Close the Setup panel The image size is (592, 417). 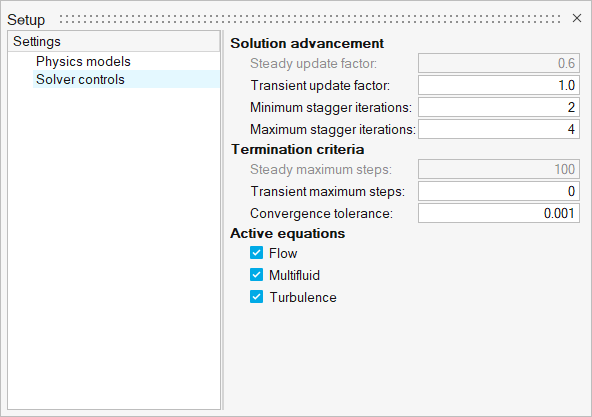577,18
